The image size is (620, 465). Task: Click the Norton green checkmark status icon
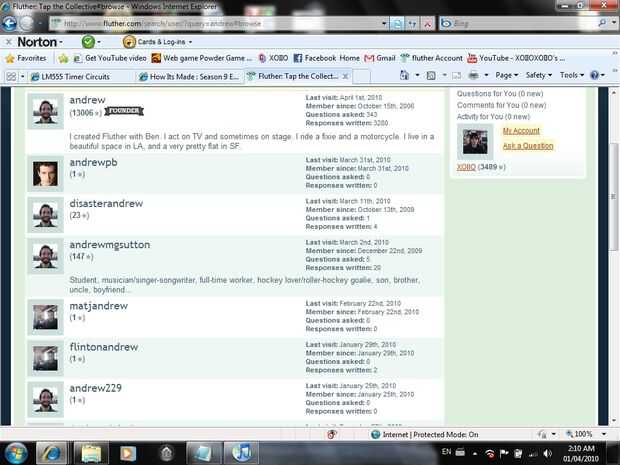coord(88,42)
